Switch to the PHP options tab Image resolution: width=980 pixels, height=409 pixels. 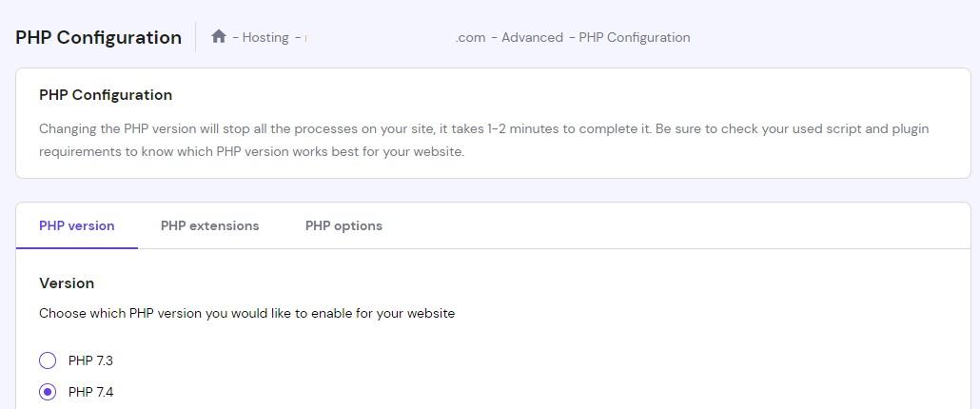343,226
